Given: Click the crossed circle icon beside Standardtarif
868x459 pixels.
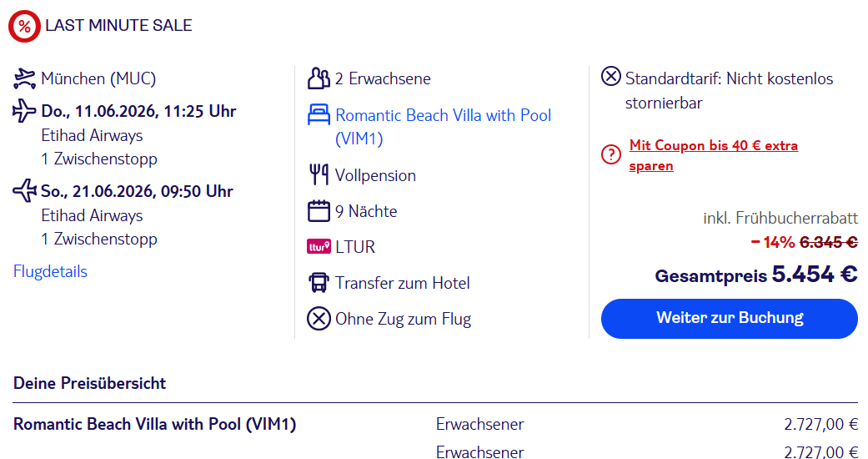Looking at the screenshot, I should [x=611, y=76].
